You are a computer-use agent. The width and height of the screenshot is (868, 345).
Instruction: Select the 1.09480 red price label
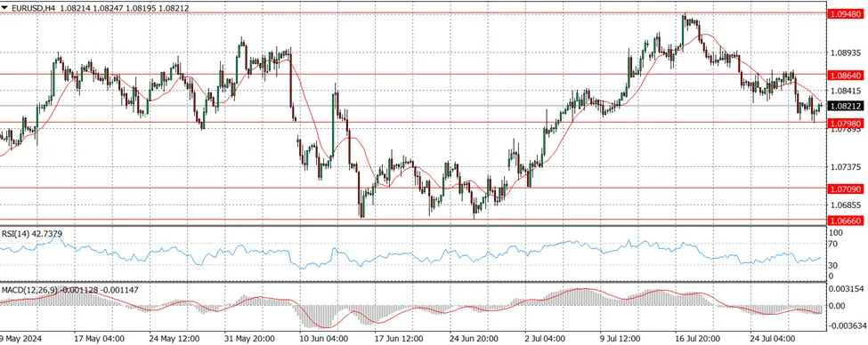point(845,14)
